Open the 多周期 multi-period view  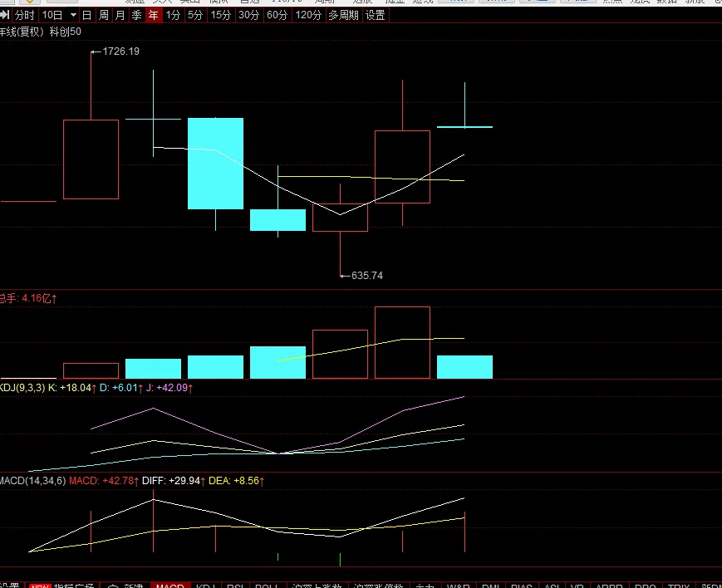click(x=343, y=15)
